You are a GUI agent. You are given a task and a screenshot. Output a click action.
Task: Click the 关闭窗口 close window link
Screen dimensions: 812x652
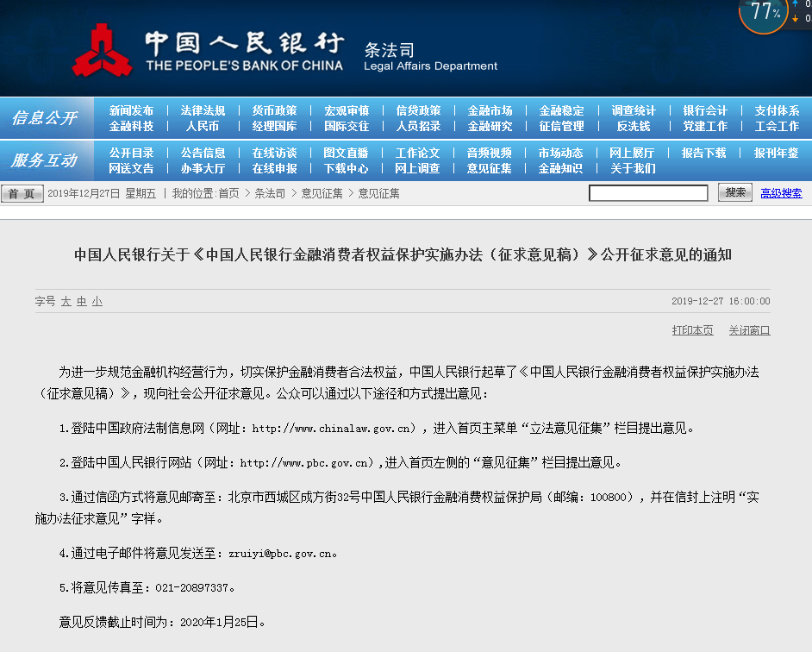(x=749, y=329)
